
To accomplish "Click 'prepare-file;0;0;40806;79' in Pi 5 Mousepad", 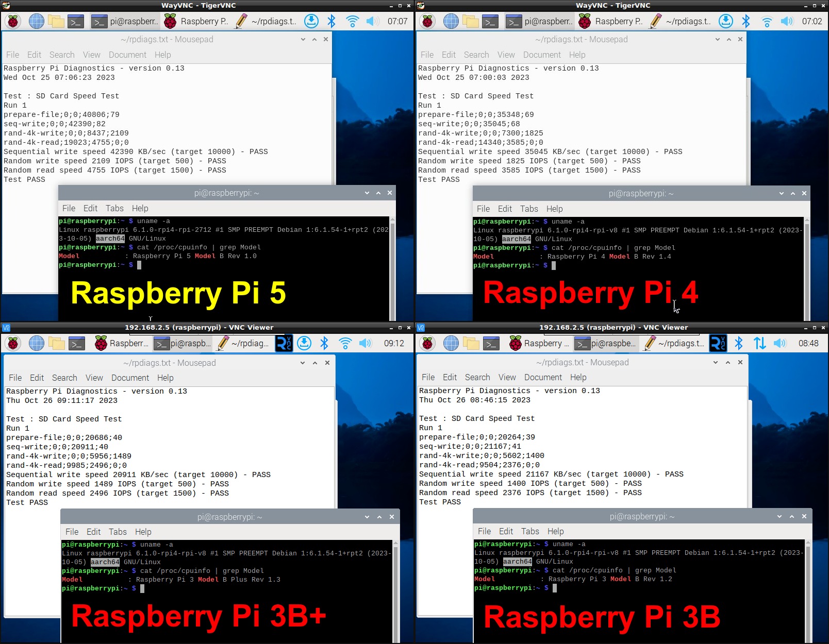I will coord(61,114).
